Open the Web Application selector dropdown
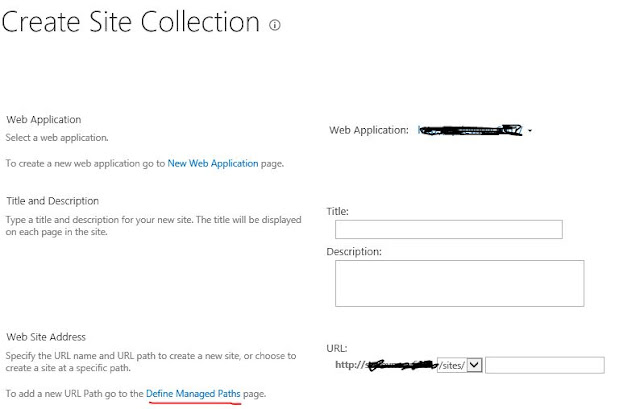The image size is (640, 409). point(530,131)
